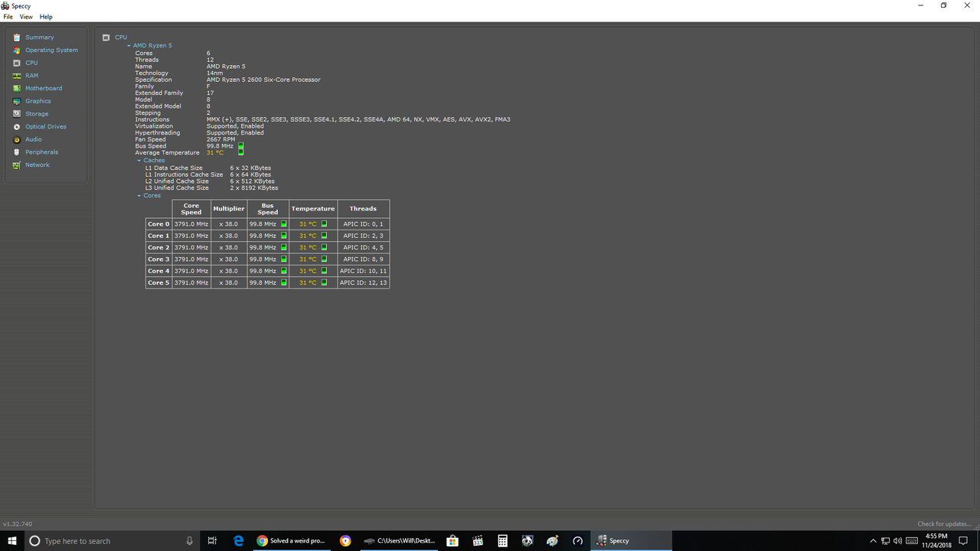Screen dimensions: 980x551
Task: Collapse the Caches section
Action: pos(139,161)
